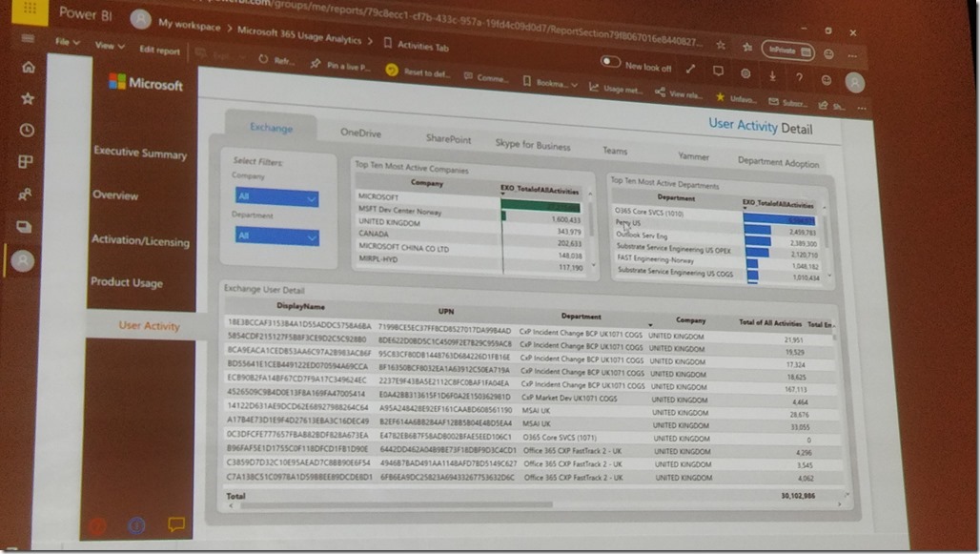This screenshot has height=554, width=980.
Task: Click horizontal scrollbar under Exchange User Detail
Action: click(397, 504)
